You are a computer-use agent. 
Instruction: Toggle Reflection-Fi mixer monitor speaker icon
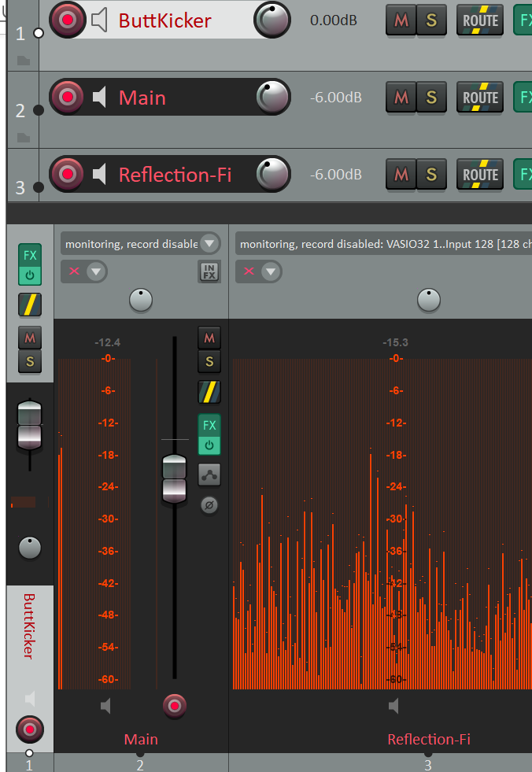393,707
